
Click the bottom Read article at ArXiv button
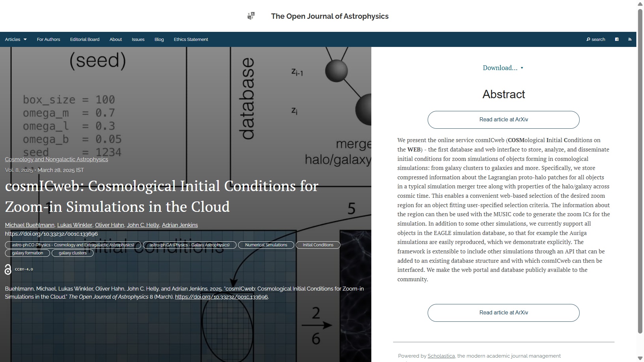[x=503, y=313]
